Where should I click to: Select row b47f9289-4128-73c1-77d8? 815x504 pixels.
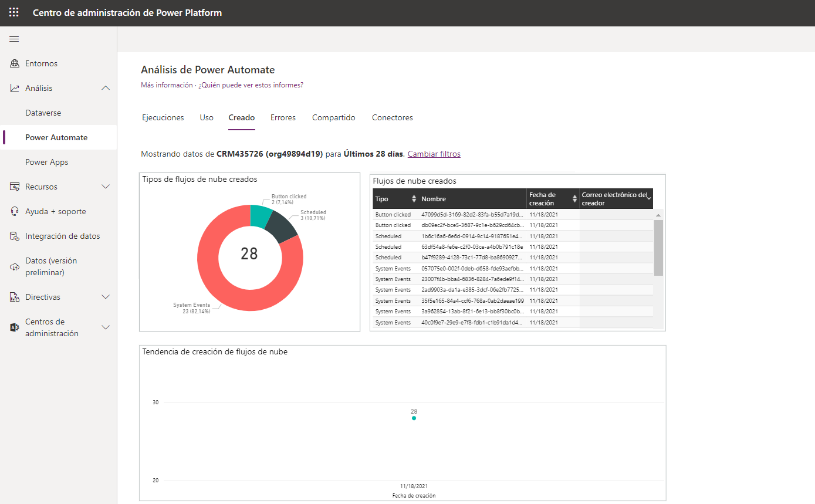[513, 258]
